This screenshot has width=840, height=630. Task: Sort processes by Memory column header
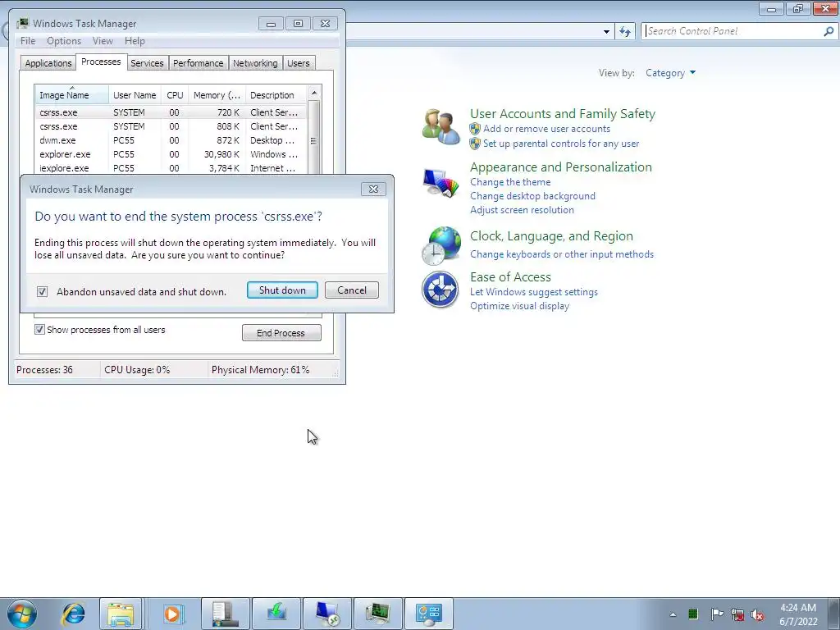click(217, 95)
